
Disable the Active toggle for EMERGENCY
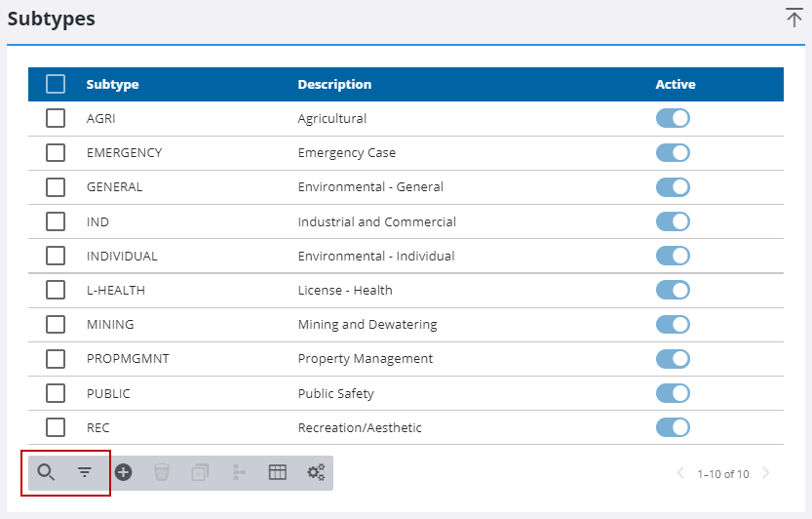tap(673, 153)
